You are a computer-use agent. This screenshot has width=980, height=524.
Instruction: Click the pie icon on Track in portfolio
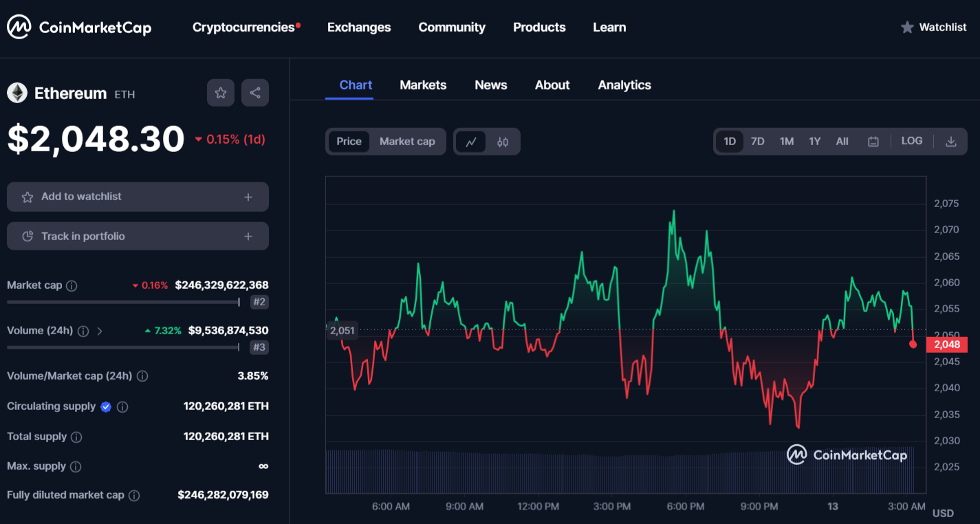(28, 237)
